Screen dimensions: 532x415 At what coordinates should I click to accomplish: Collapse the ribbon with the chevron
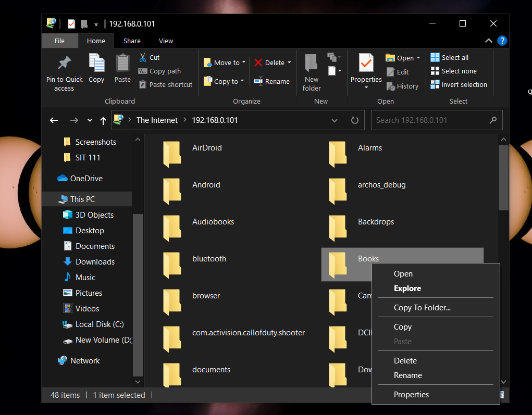pyautogui.click(x=489, y=41)
